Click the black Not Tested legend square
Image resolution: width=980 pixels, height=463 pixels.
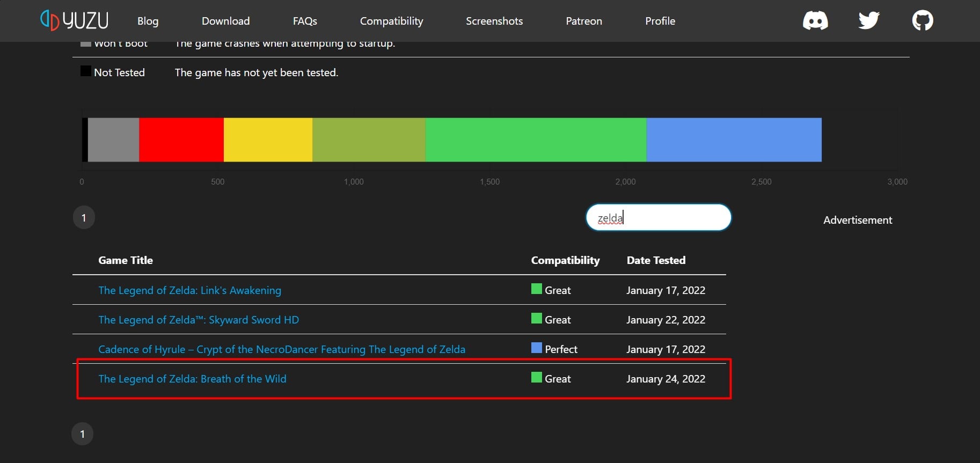point(85,71)
